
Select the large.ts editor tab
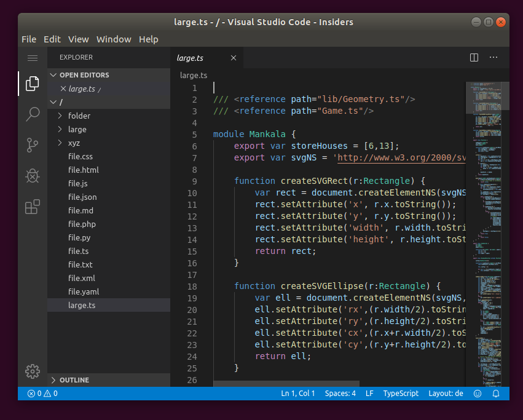click(206, 58)
